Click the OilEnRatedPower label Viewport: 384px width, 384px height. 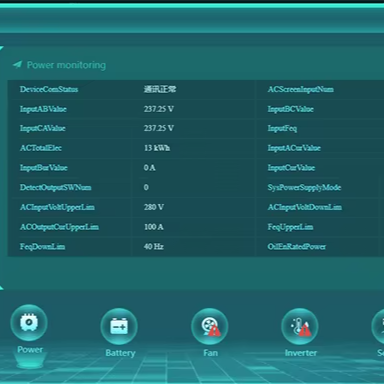297,247
